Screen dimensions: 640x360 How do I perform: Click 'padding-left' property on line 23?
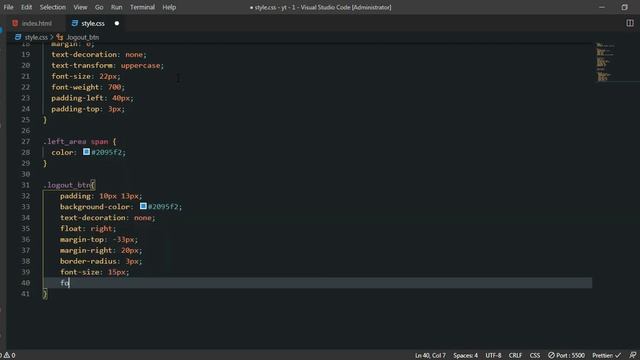click(x=77, y=98)
